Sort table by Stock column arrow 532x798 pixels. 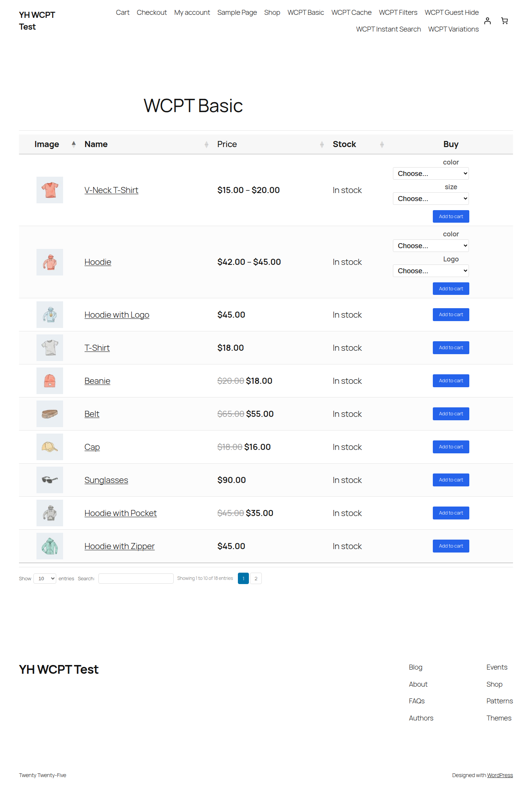[x=382, y=144]
